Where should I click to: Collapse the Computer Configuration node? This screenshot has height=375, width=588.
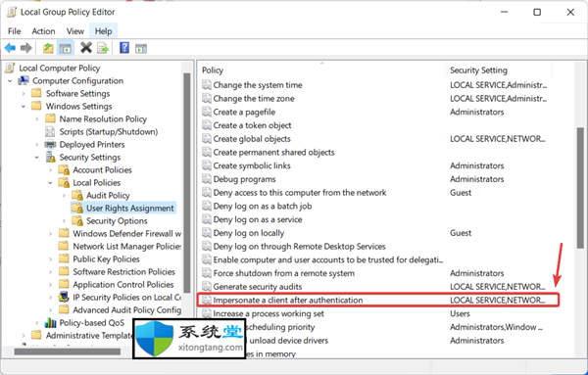10,81
